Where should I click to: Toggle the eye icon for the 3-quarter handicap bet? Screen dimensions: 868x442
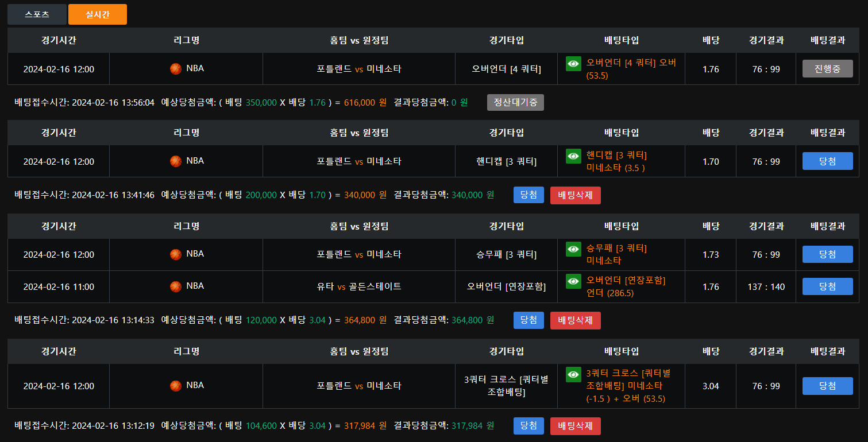(573, 156)
